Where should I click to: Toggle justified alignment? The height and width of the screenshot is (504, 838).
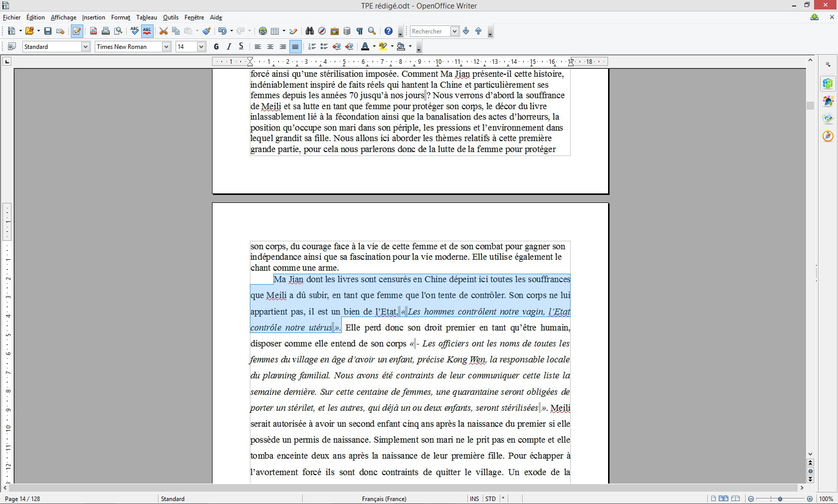coord(295,47)
